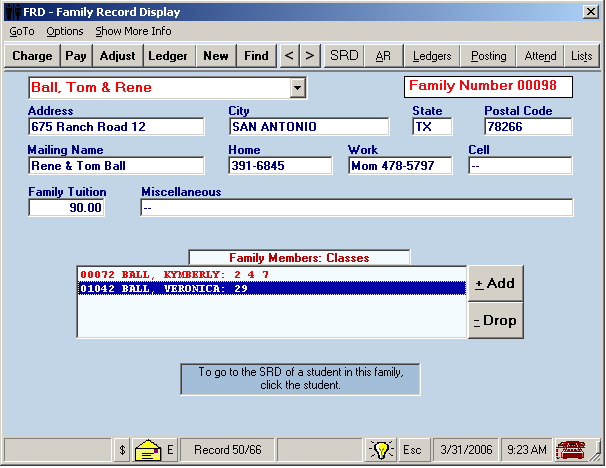The width and height of the screenshot is (606, 468).
Task: Open the GoTo menu
Action: [x=21, y=31]
